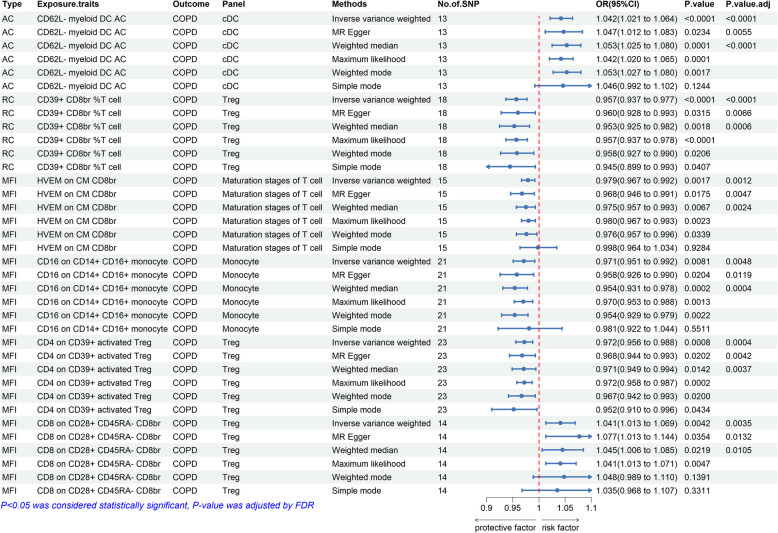This screenshot has width=778, height=533.
Task: Select the 'No.of.SNP' column header
Action: point(458,4)
